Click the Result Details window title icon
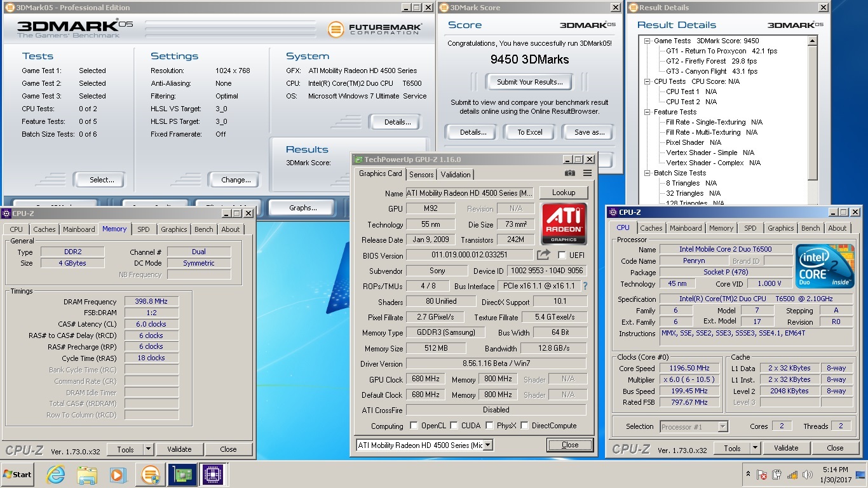868x488 pixels. (x=634, y=8)
